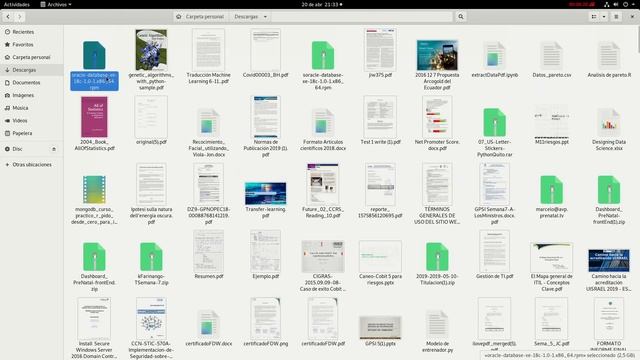
Task: Select the marcelo@avp.prenatal.tv file icon
Action: (551, 189)
